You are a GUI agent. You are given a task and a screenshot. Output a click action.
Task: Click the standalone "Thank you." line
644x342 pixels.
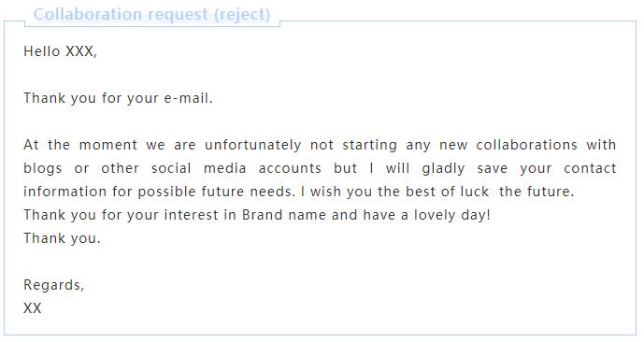click(x=62, y=238)
